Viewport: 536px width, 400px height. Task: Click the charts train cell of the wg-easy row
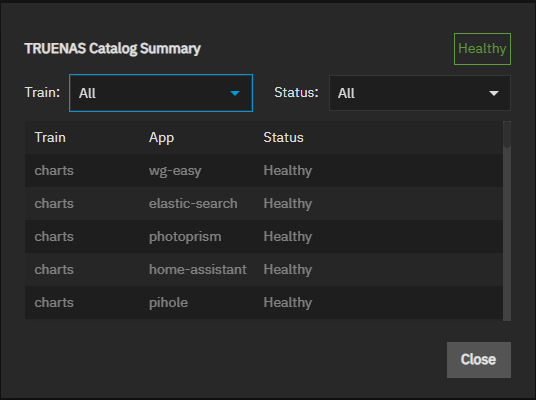coord(54,171)
